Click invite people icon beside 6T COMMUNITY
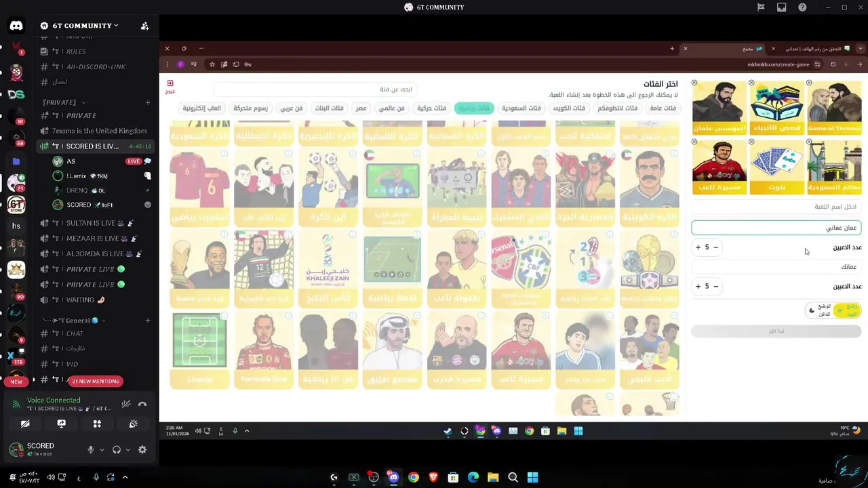Screen dimensions: 868x488 tap(144, 26)
